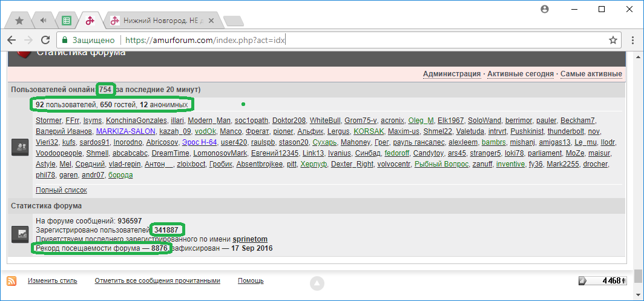Viewport: 644px width, 301px height.
Task: Click the Изменить стиль link
Action: pos(52,280)
